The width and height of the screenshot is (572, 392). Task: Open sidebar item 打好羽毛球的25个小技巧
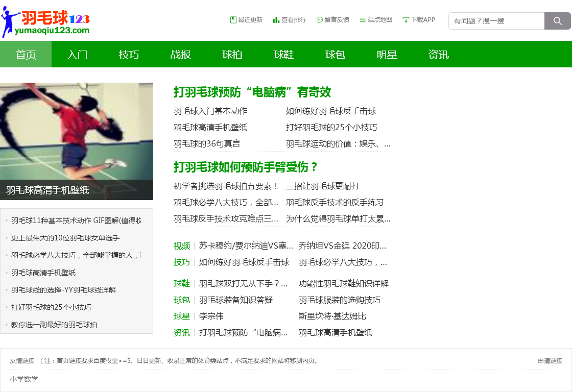(x=51, y=307)
